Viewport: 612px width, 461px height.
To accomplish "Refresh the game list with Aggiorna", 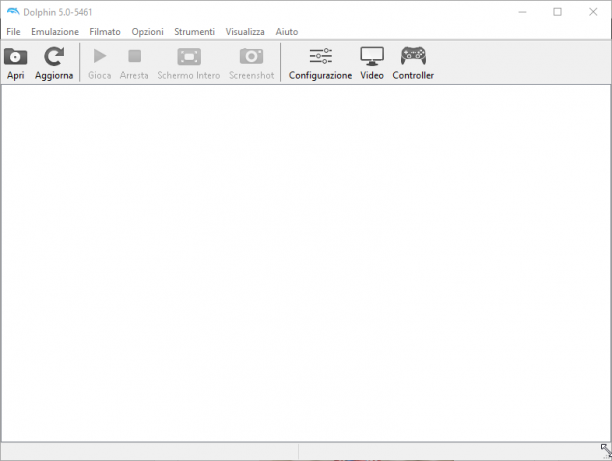I will 54,57.
